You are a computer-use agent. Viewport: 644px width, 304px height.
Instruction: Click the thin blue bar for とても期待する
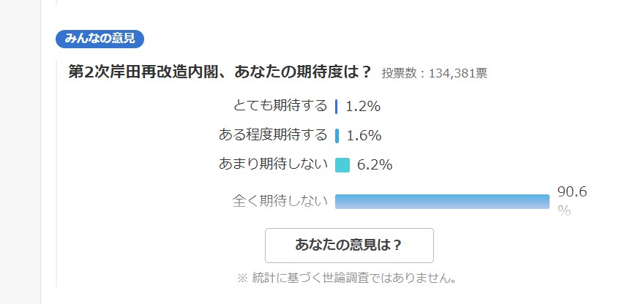(337, 107)
